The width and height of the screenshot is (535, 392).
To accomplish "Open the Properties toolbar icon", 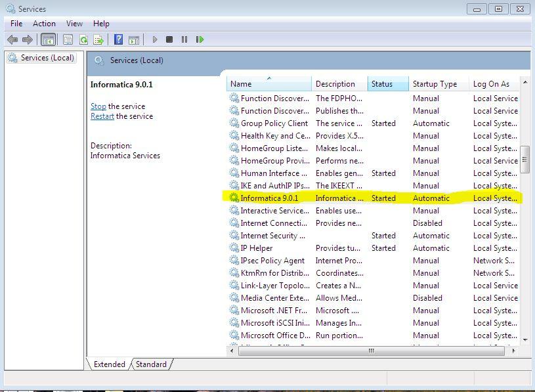I will coord(68,39).
